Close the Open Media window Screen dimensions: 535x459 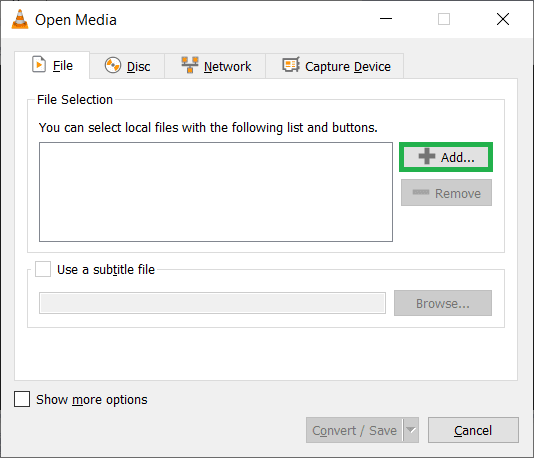click(503, 19)
